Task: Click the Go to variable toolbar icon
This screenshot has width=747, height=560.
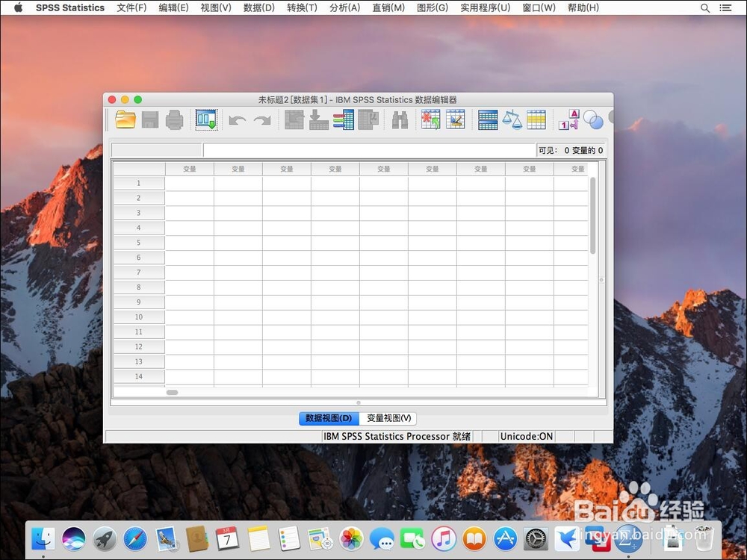Action: (x=319, y=119)
